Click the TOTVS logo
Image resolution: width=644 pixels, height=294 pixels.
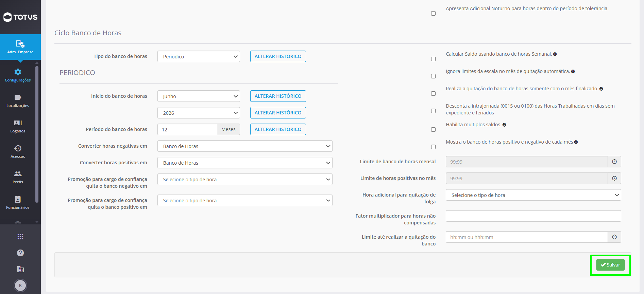click(x=20, y=17)
